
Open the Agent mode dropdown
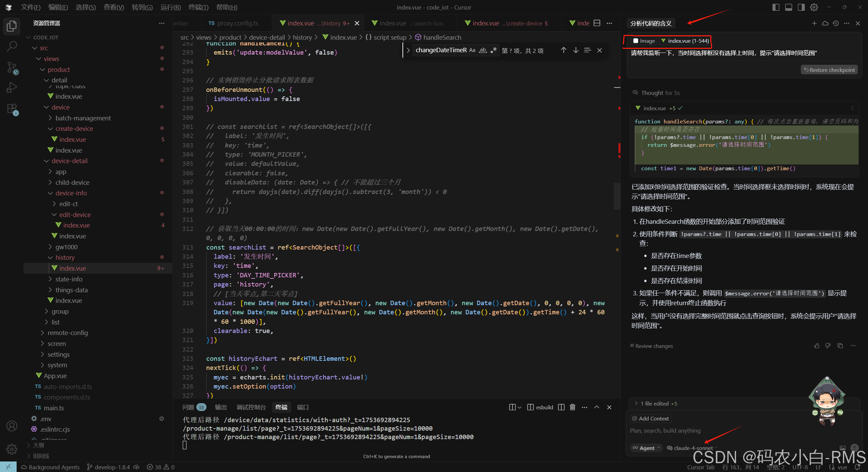click(x=647, y=448)
